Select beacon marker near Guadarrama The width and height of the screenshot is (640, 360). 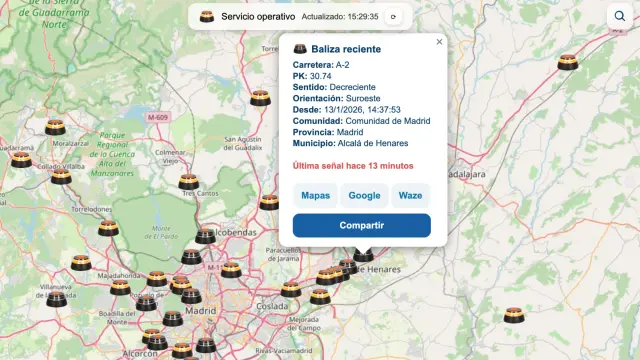point(21,160)
